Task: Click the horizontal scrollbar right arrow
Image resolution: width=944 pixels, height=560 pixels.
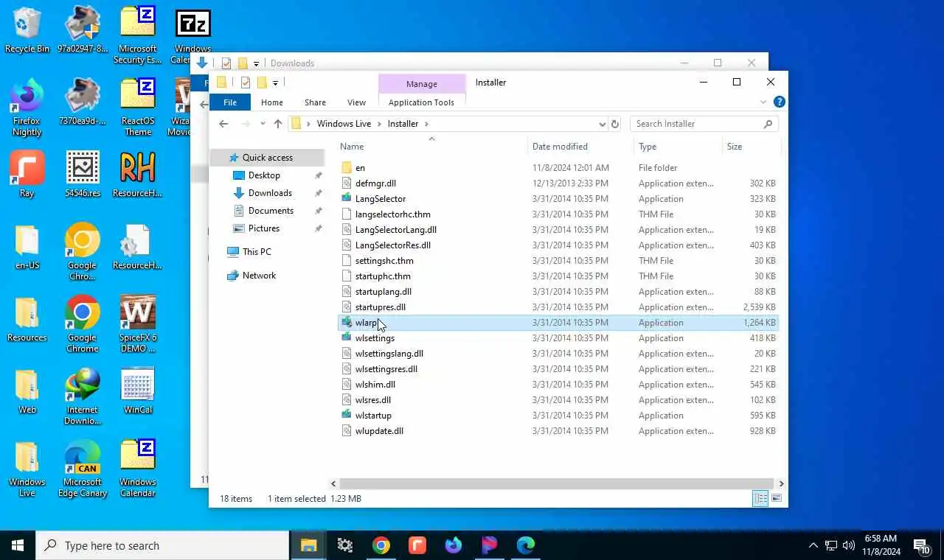Action: 781,483
